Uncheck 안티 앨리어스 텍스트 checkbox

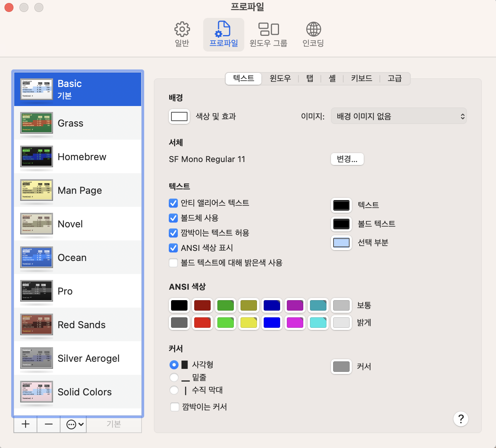click(x=173, y=203)
